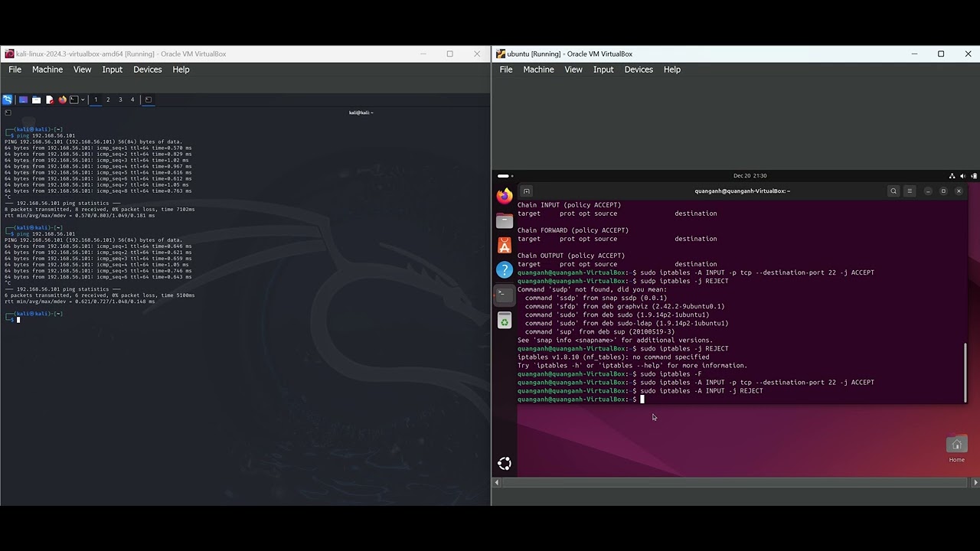The height and width of the screenshot is (551, 980).
Task: Open terminal emulator from Kali panel
Action: [x=74, y=99]
